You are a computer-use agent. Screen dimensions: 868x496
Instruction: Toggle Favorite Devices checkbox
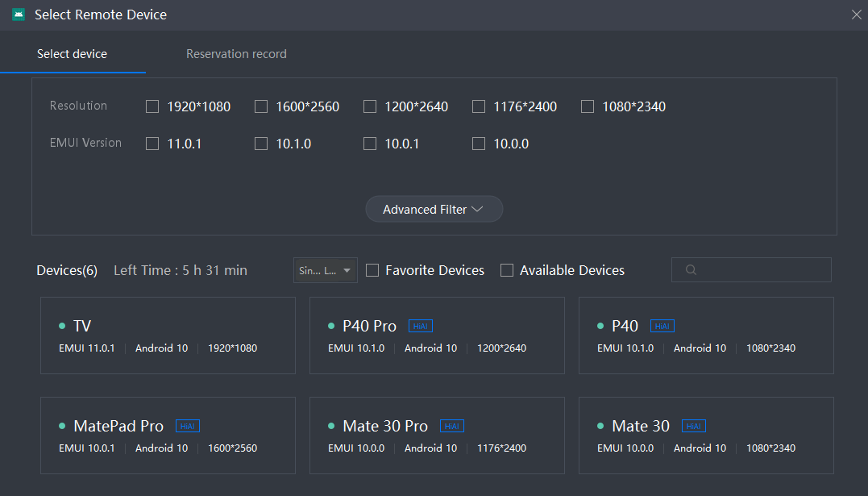(x=372, y=270)
